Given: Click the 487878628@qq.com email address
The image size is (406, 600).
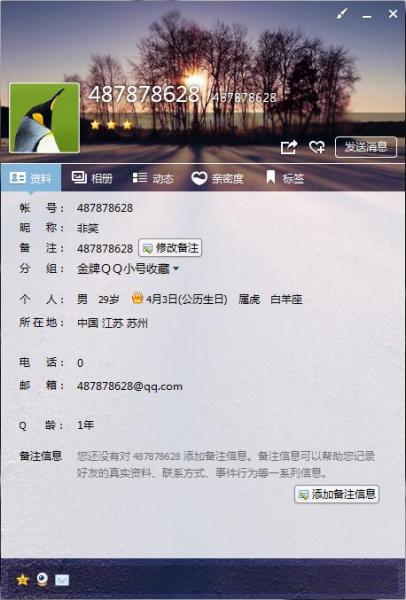Looking at the screenshot, I should click(130, 386).
